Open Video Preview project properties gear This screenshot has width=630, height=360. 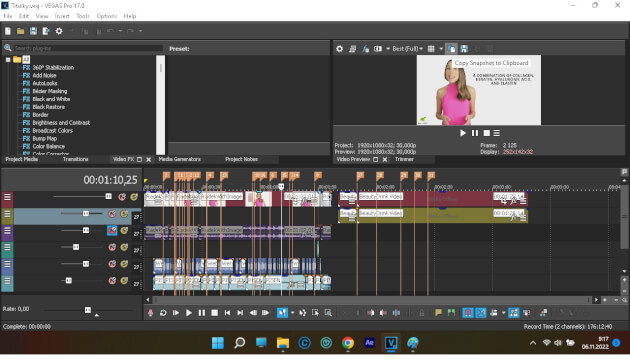pos(340,49)
